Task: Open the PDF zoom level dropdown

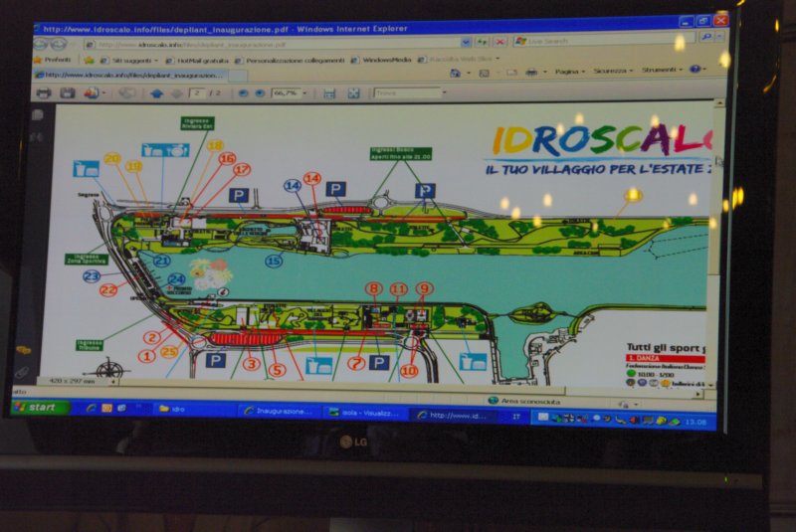Action: click(x=304, y=93)
